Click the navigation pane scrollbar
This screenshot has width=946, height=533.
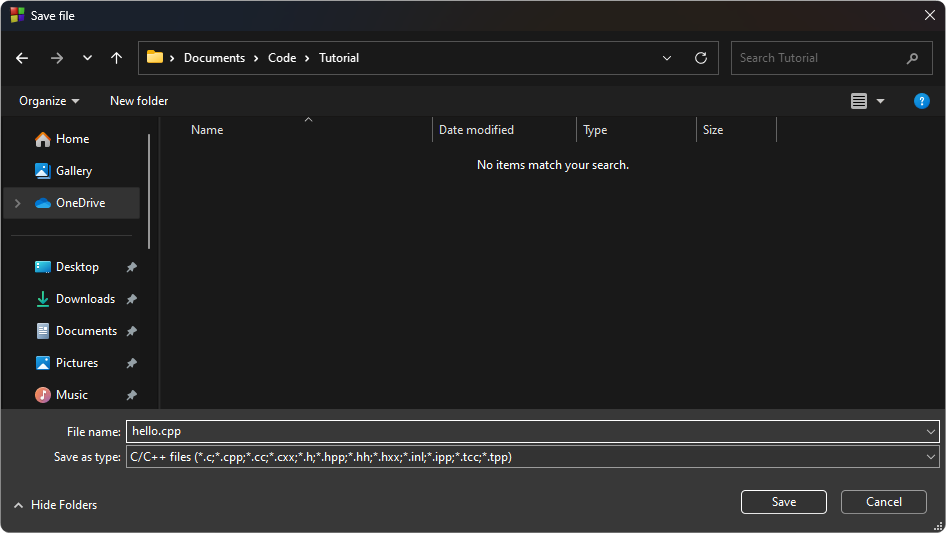[x=149, y=191]
